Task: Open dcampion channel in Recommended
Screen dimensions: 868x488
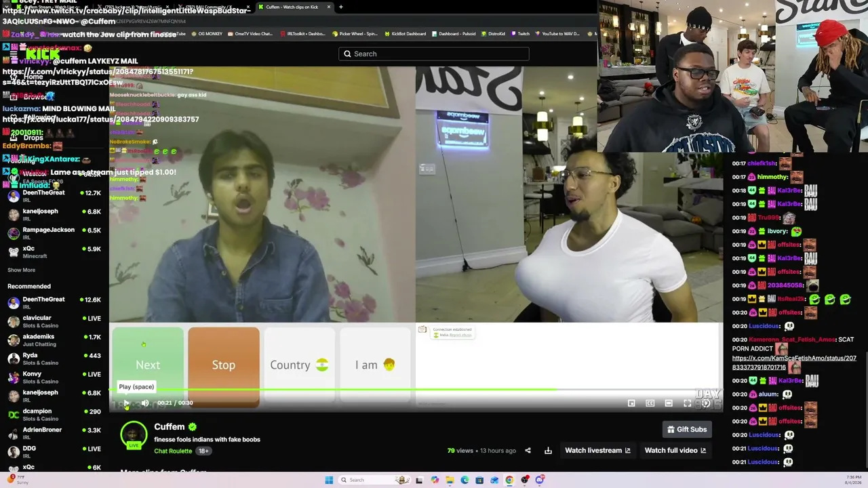Action: (54, 414)
